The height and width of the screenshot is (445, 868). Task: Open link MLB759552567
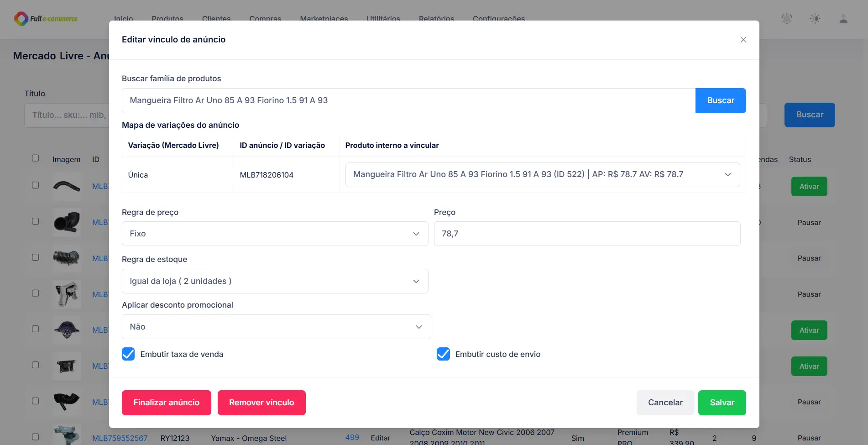point(120,438)
